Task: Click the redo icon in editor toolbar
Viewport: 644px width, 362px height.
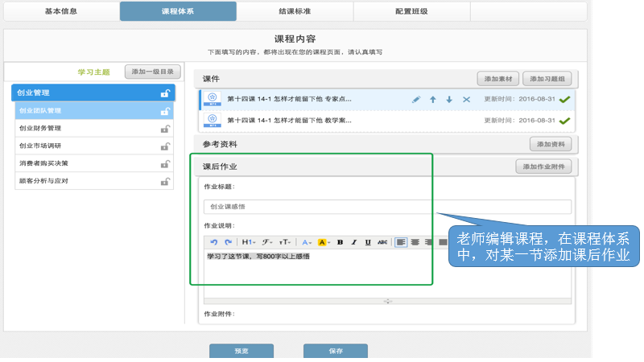Action: click(x=228, y=241)
